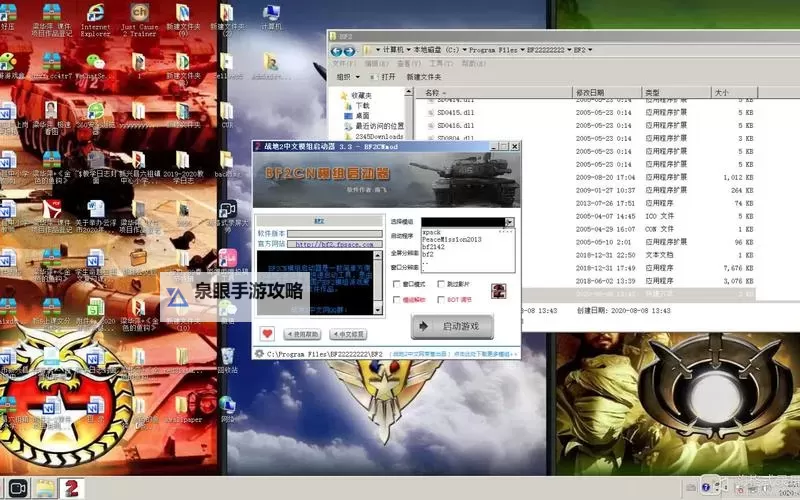This screenshot has width=800, height=500.
Task: Open the 帮助(H) menu in Explorer
Action: click(x=473, y=63)
